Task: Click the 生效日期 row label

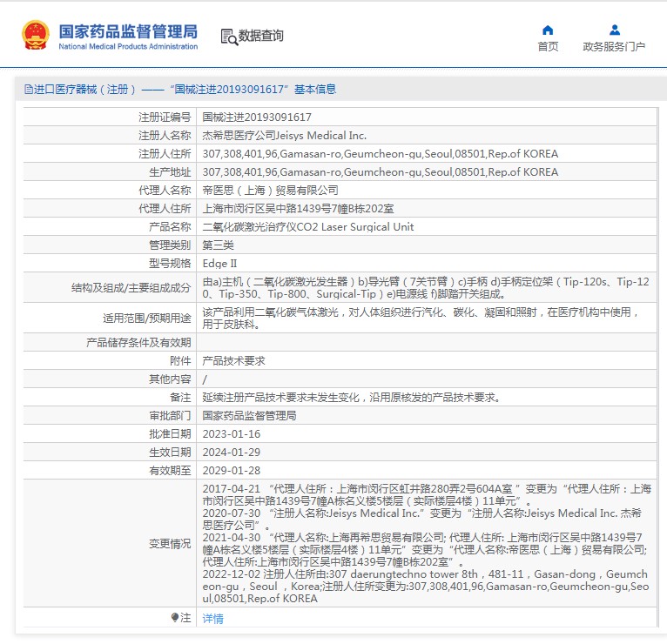Action: pyautogui.click(x=170, y=452)
